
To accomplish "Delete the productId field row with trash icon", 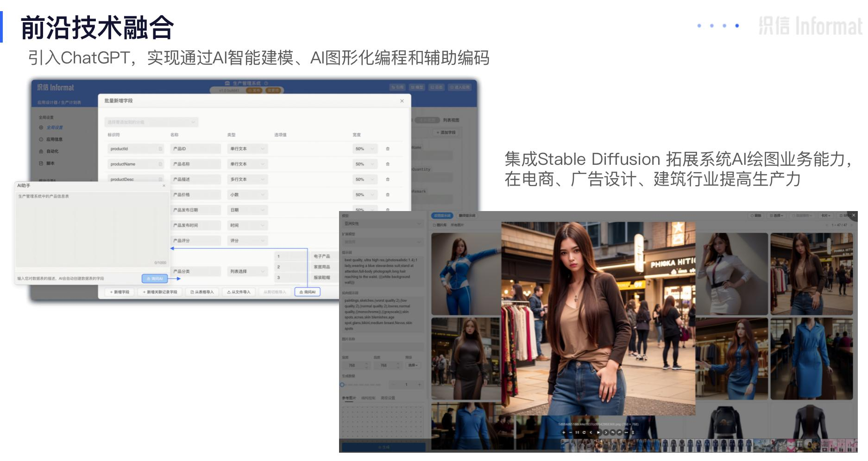I will (388, 149).
